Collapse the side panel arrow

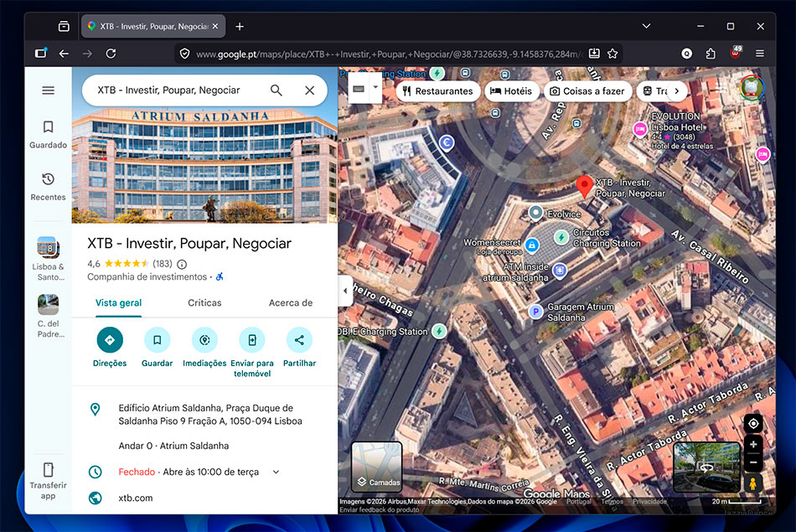(345, 291)
